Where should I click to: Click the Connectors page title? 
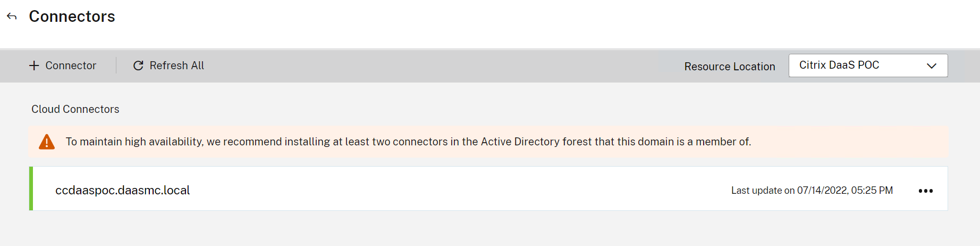coord(72,17)
